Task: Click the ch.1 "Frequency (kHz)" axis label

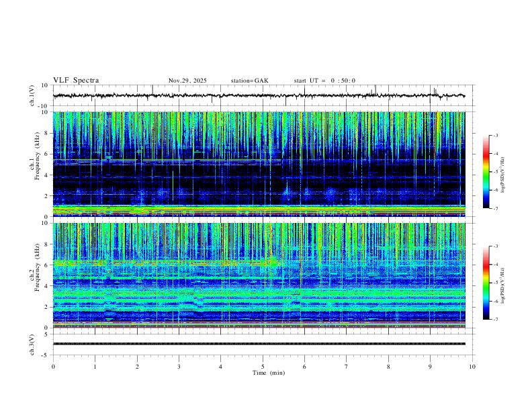Action: pos(37,156)
